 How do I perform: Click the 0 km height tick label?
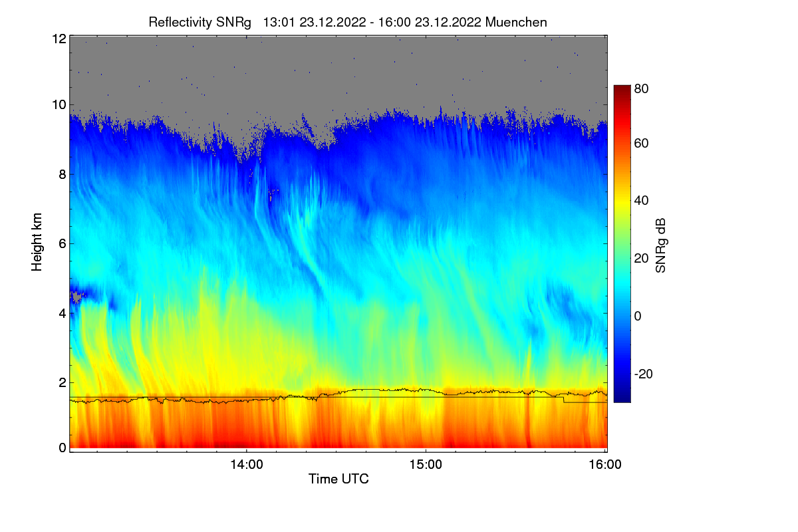63,448
